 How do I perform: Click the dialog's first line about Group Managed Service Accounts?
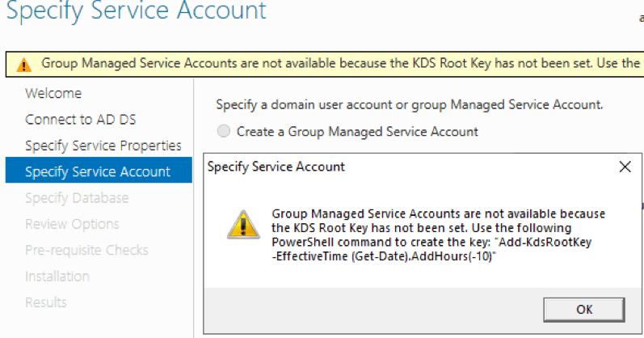click(x=438, y=213)
